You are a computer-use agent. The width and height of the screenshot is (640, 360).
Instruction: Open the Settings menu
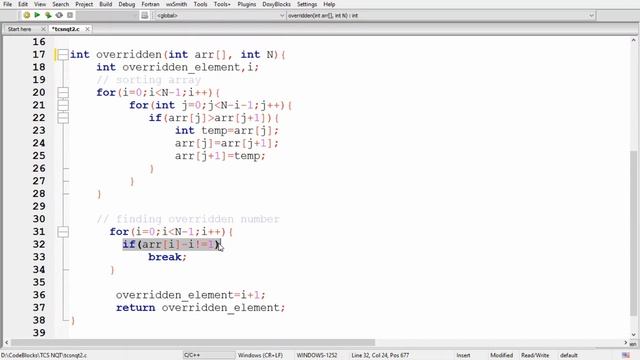coord(307,4)
